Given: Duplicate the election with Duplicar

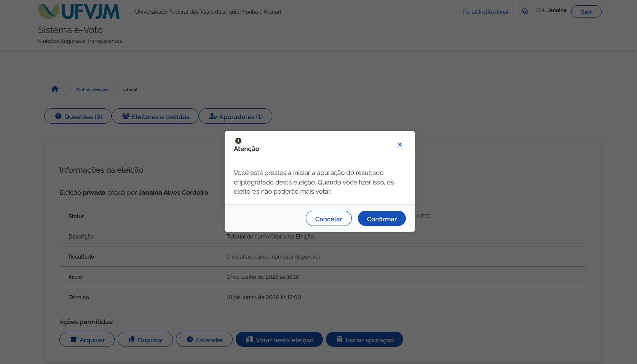Looking at the screenshot, I should tap(145, 339).
